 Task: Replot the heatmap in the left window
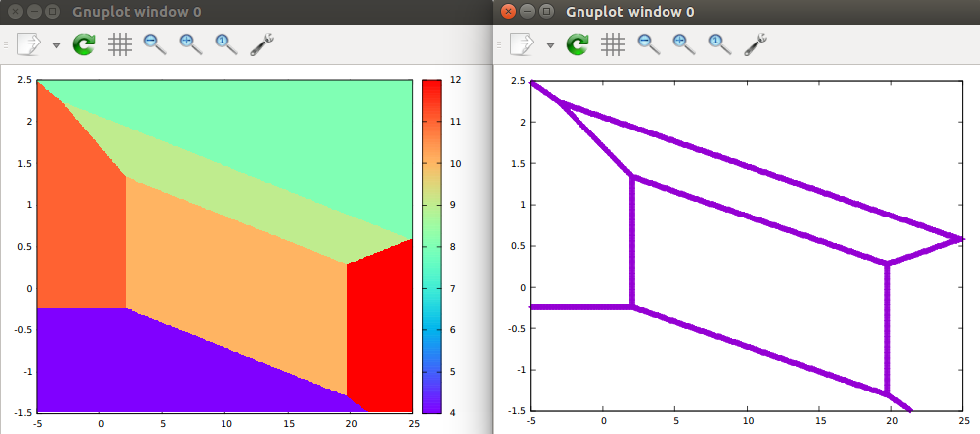[x=84, y=44]
